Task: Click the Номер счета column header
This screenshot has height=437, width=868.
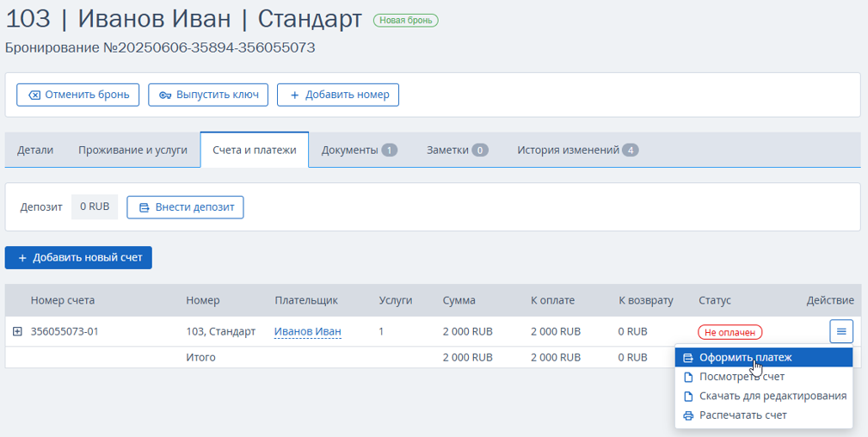Action: (63, 300)
